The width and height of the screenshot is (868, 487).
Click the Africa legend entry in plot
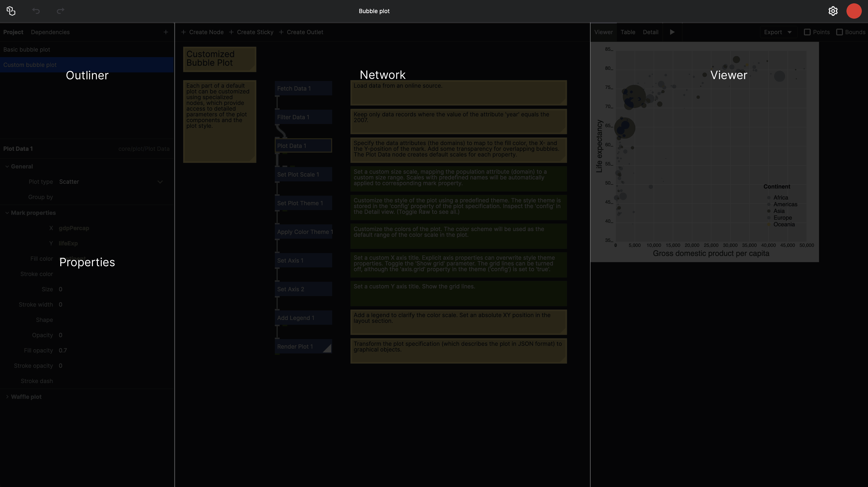click(x=778, y=197)
